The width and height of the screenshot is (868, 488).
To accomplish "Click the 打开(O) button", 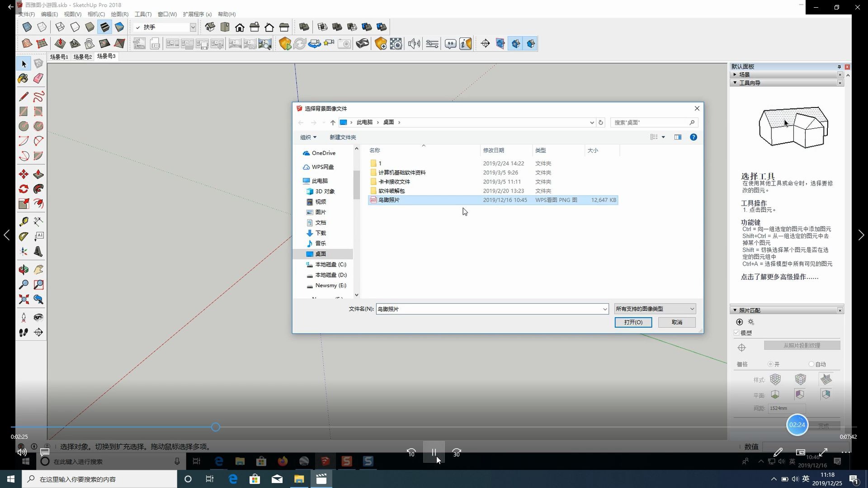I will click(633, 322).
